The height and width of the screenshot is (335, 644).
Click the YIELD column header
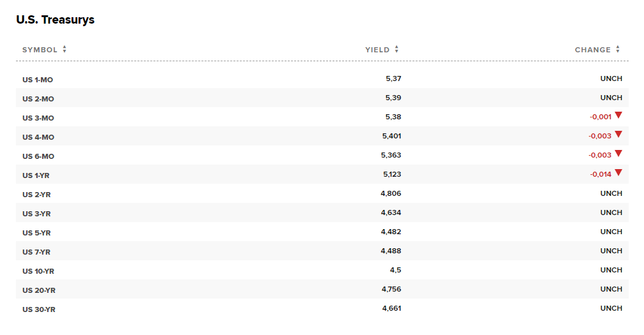(x=377, y=50)
